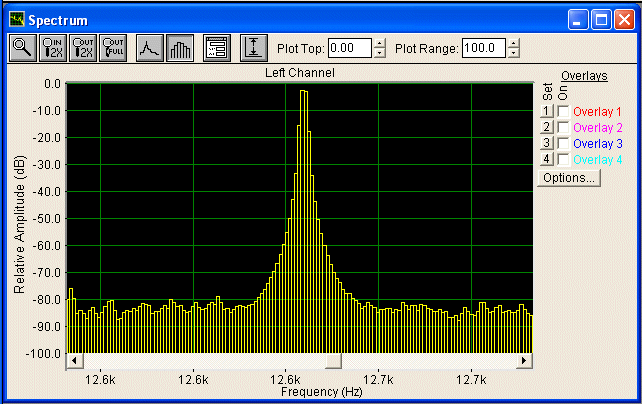The height and width of the screenshot is (404, 642).
Task: Open overlay Options dialog
Action: click(x=568, y=178)
